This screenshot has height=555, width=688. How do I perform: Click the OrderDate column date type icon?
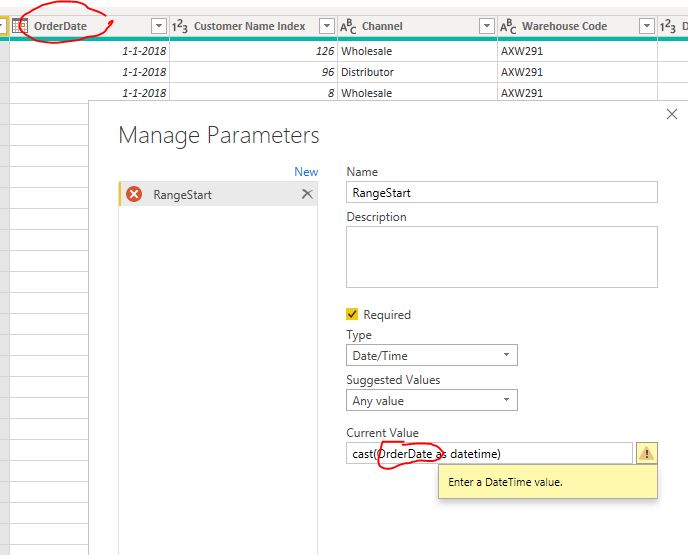(x=20, y=26)
